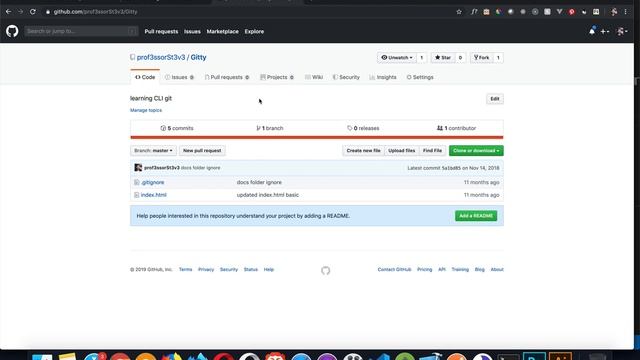Viewport: 640px width, 360px height.
Task: View the 0 releases page
Action: pyautogui.click(x=363, y=128)
